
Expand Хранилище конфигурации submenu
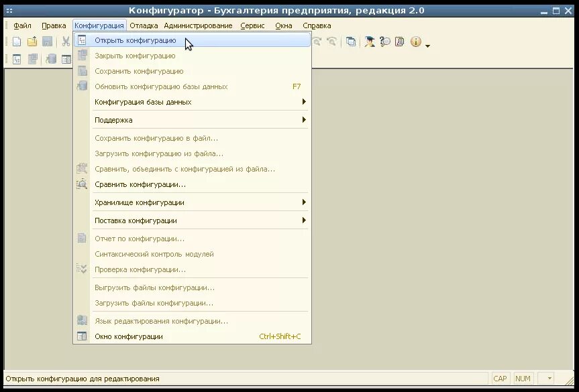(x=192, y=202)
